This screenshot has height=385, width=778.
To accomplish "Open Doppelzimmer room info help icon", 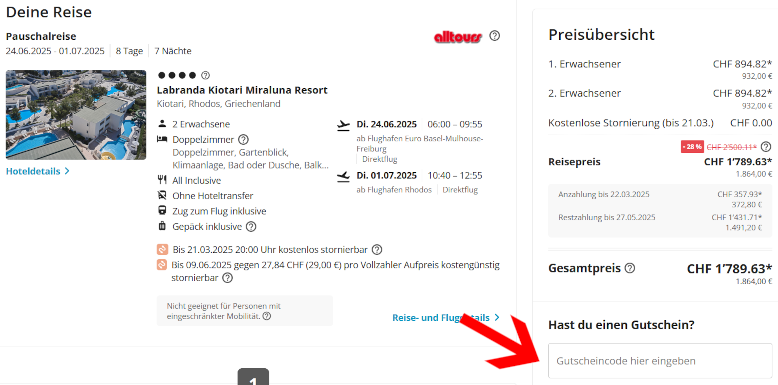I will pos(243,140).
